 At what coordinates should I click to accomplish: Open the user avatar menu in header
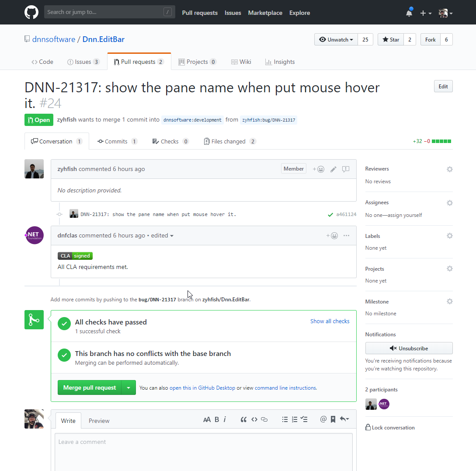click(445, 13)
